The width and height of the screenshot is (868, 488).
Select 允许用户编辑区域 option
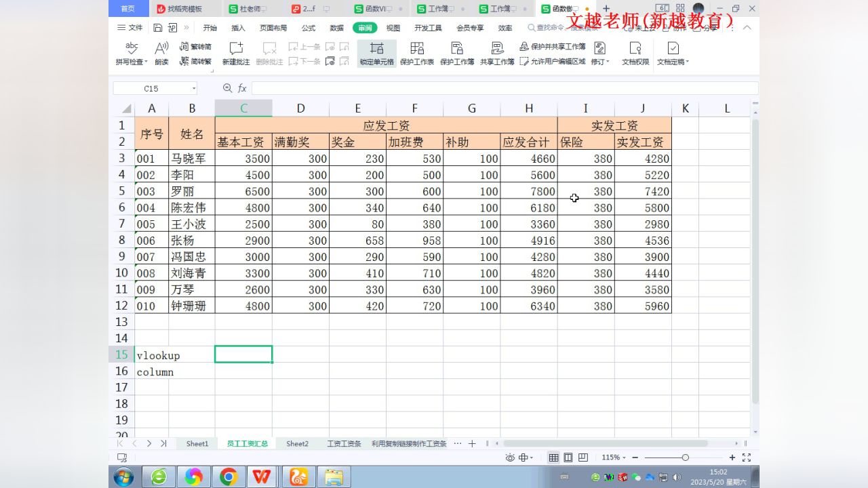click(x=553, y=61)
